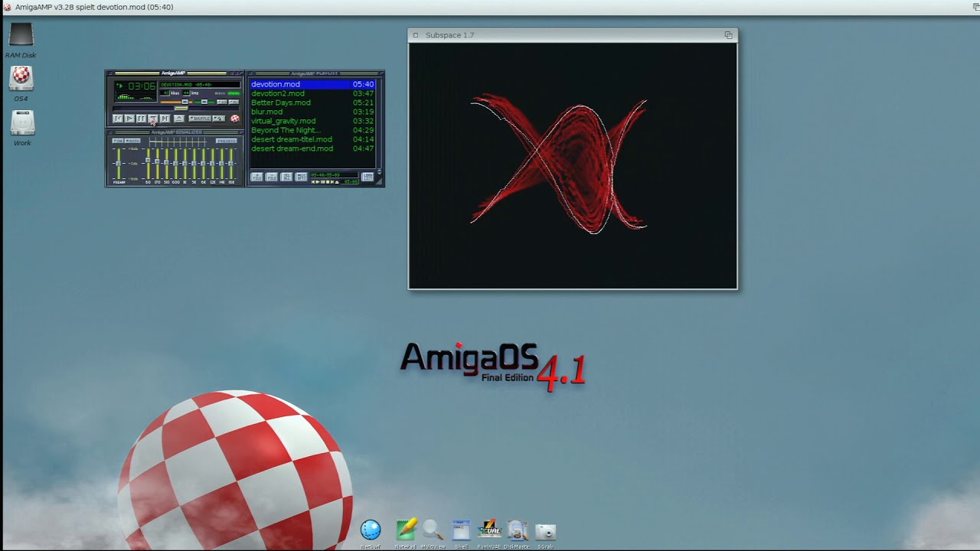
Task: Click the MISC OPTS button in the playlist
Action: tap(301, 177)
